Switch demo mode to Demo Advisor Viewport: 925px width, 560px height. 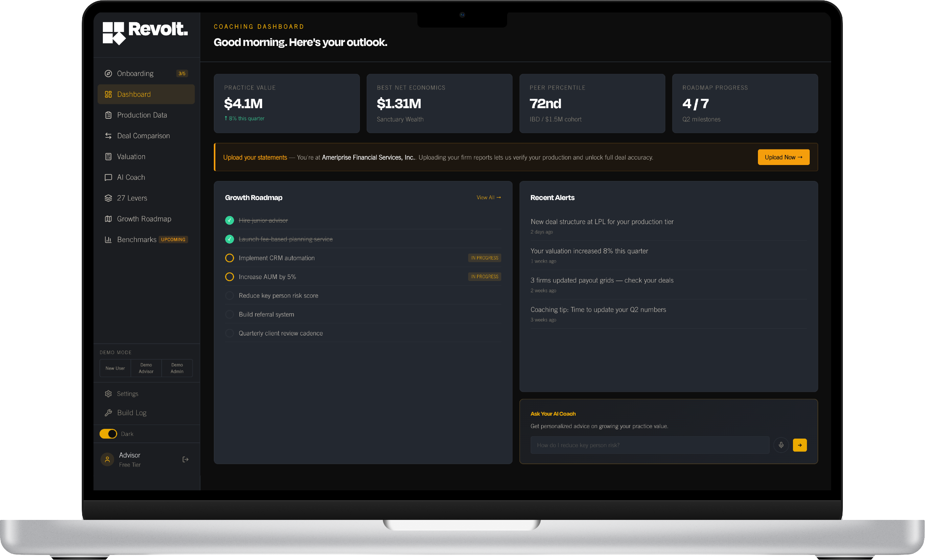pyautogui.click(x=146, y=368)
